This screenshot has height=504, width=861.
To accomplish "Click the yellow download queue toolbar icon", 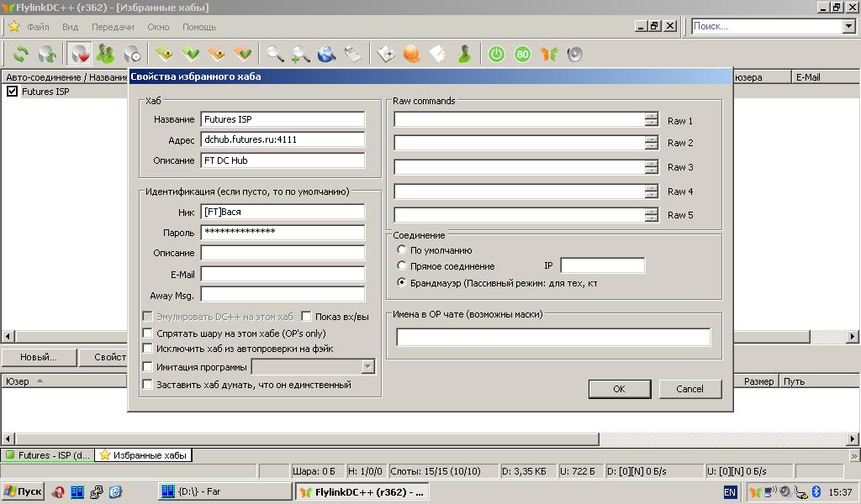I will 164,54.
